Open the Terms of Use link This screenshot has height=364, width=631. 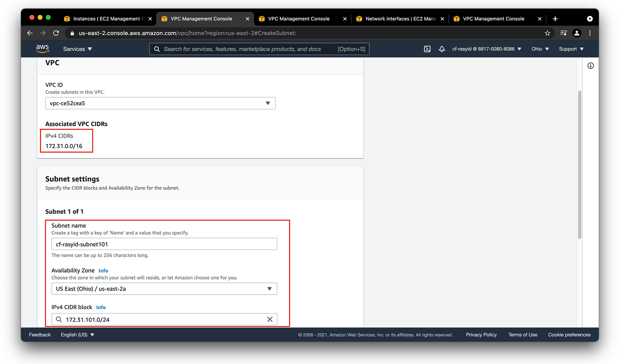pyautogui.click(x=523, y=335)
